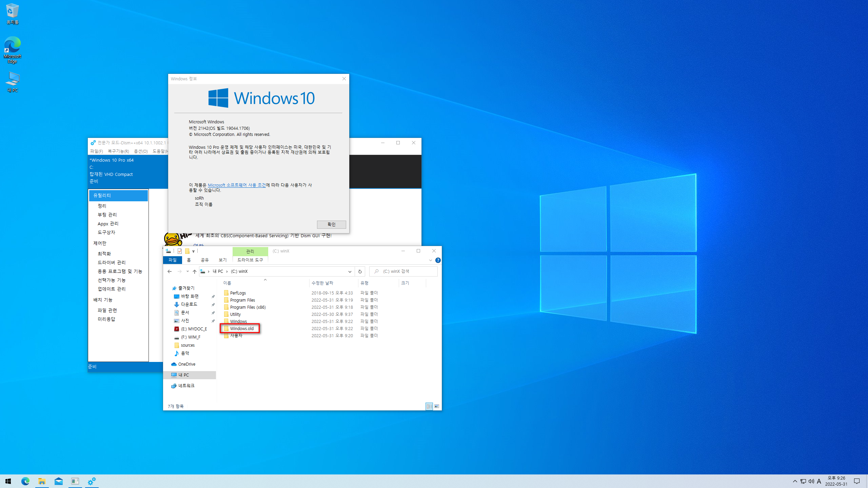Open volume control tray icon
The width and height of the screenshot is (868, 488).
coord(811,481)
